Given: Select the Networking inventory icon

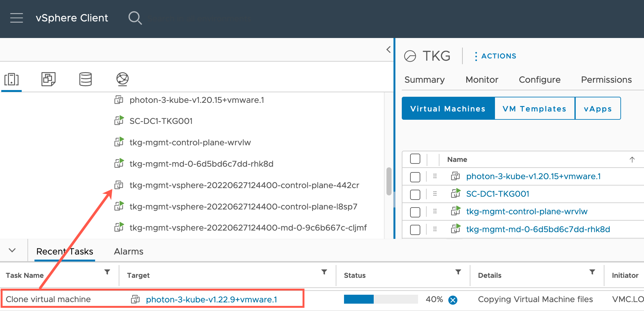Looking at the screenshot, I should tap(123, 79).
